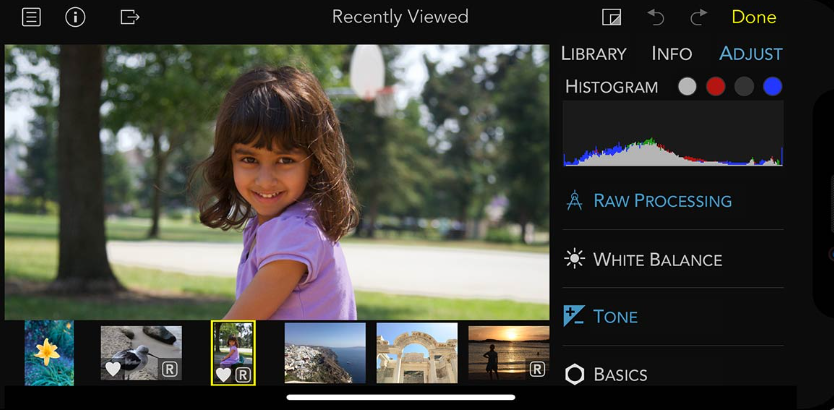Screen dimensions: 834x410
Task: Tap Done to finish editing
Action: (754, 17)
